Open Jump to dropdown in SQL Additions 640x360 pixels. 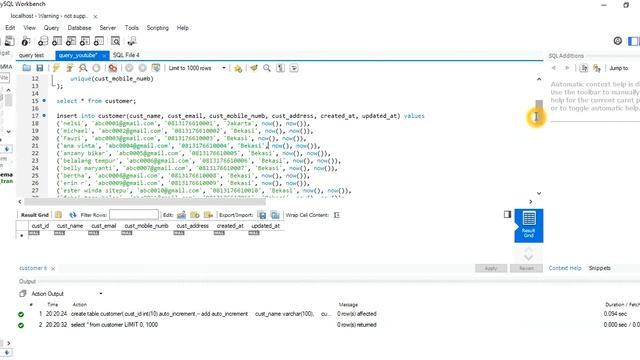(x=619, y=68)
